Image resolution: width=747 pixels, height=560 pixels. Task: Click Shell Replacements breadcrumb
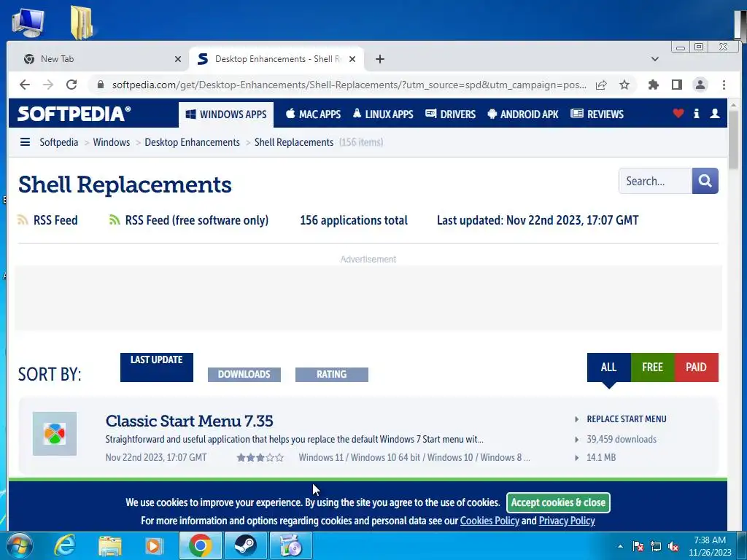294,142
